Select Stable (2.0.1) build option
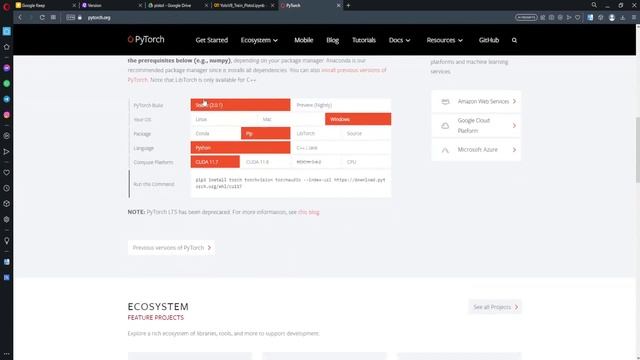The height and width of the screenshot is (360, 640). 240,105
